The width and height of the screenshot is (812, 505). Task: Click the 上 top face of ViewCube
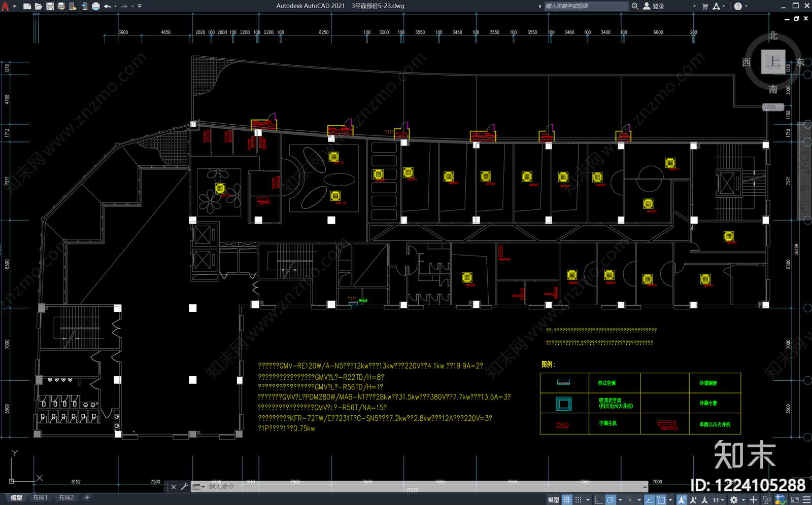point(773,62)
